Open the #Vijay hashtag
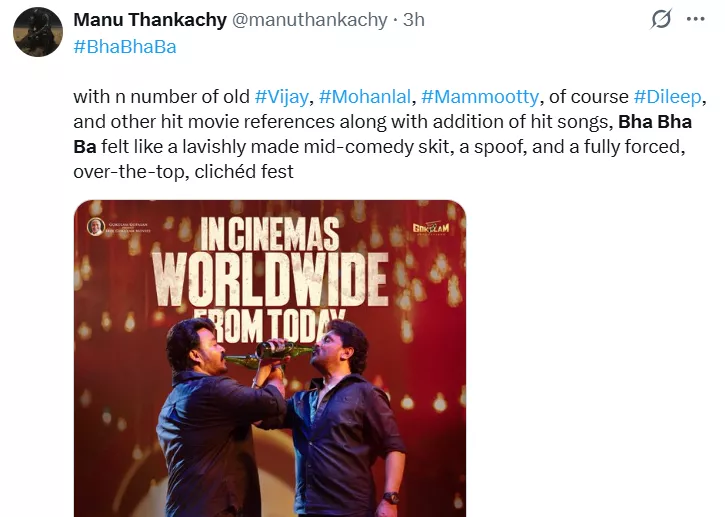Viewport: 725px width, 517px height. click(x=284, y=97)
